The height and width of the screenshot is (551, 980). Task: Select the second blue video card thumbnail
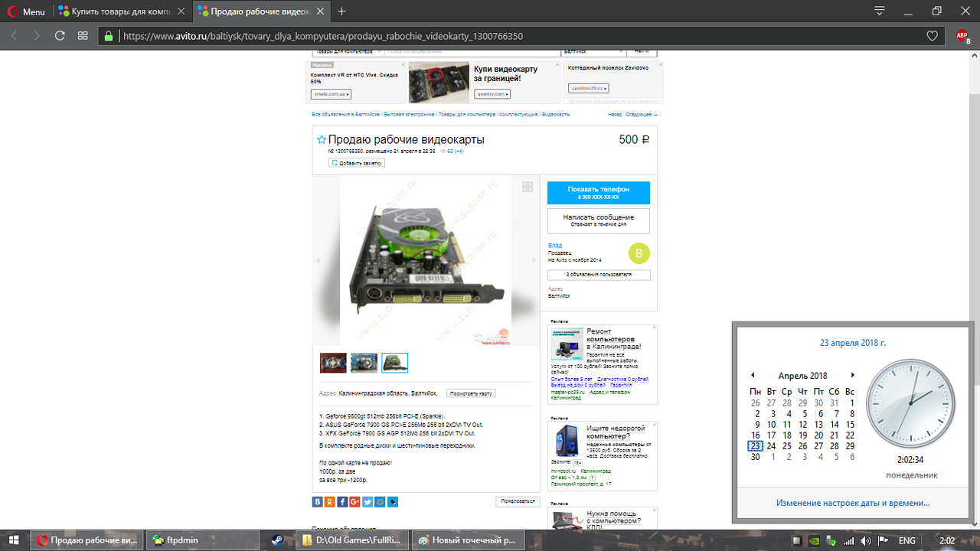[x=364, y=363]
